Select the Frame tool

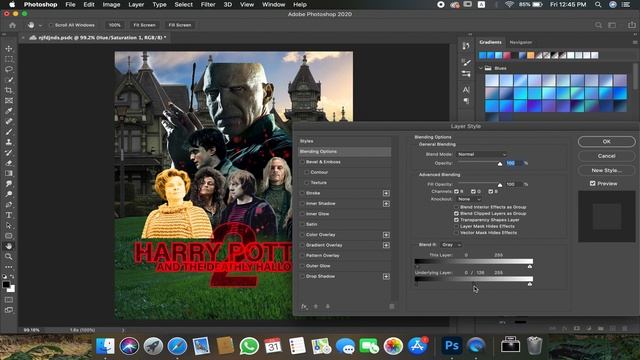click(x=9, y=100)
